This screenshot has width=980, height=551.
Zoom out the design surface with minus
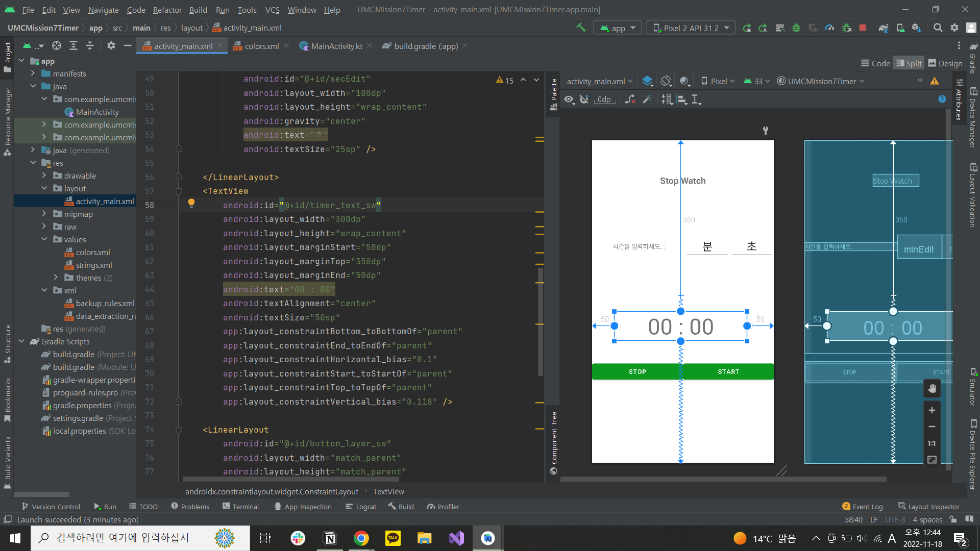click(x=932, y=427)
